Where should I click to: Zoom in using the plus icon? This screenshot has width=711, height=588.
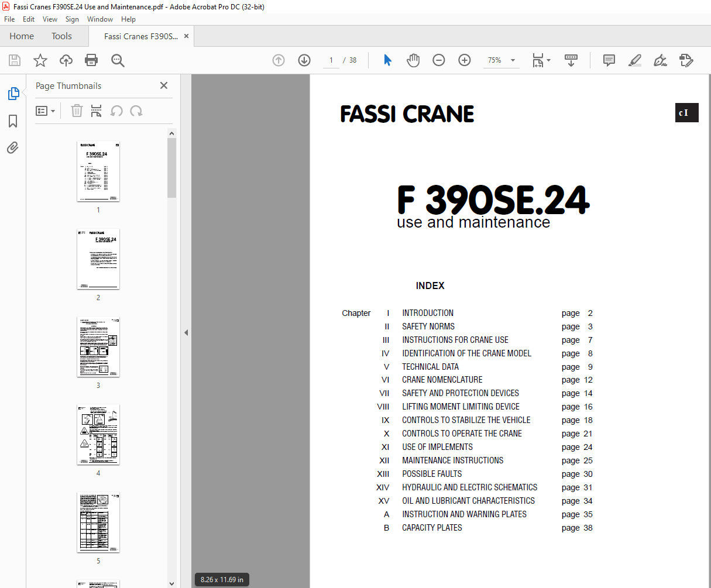pyautogui.click(x=464, y=60)
